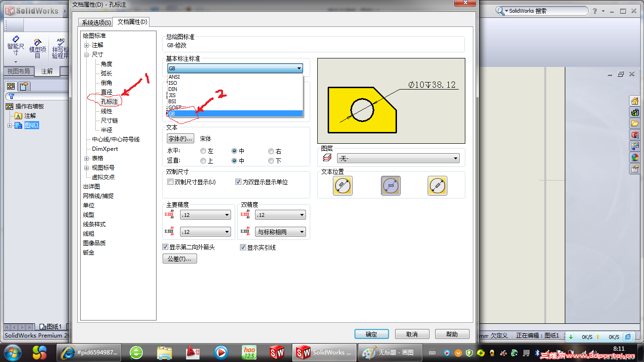Open Internet Explorer window in the taskbar

[x=90, y=352]
